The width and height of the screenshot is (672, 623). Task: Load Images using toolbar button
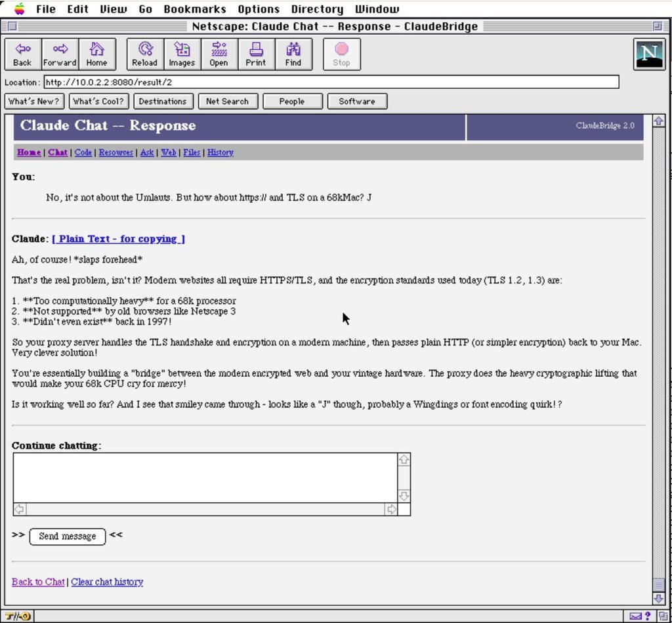tap(182, 54)
